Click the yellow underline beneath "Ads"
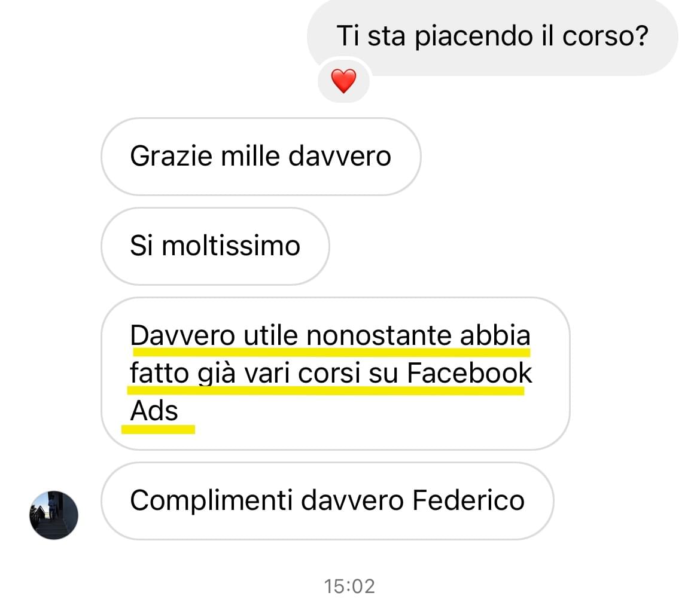The height and width of the screenshot is (605, 700). 158,429
